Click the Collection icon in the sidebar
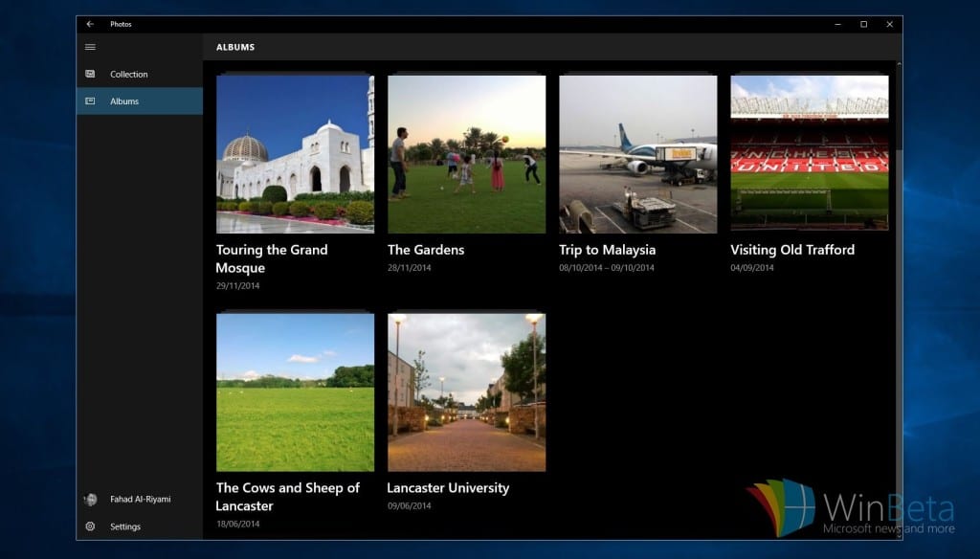This screenshot has width=980, height=559. pyautogui.click(x=90, y=74)
